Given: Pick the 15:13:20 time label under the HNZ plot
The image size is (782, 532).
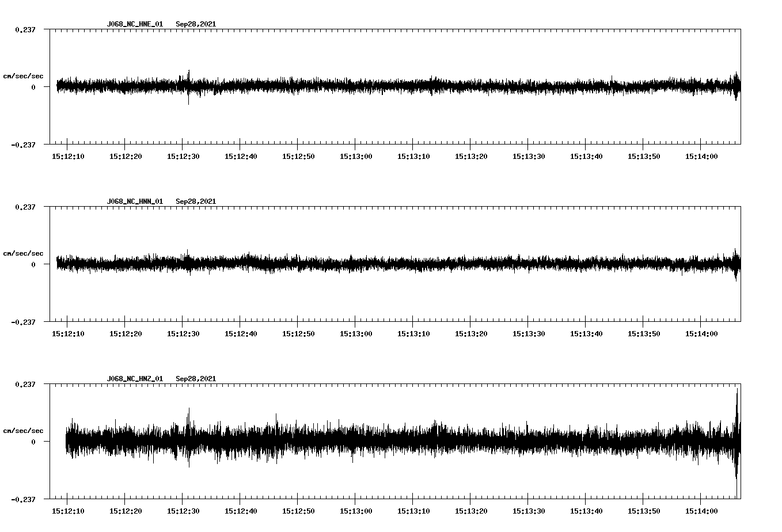Looking at the screenshot, I should click(x=471, y=511).
